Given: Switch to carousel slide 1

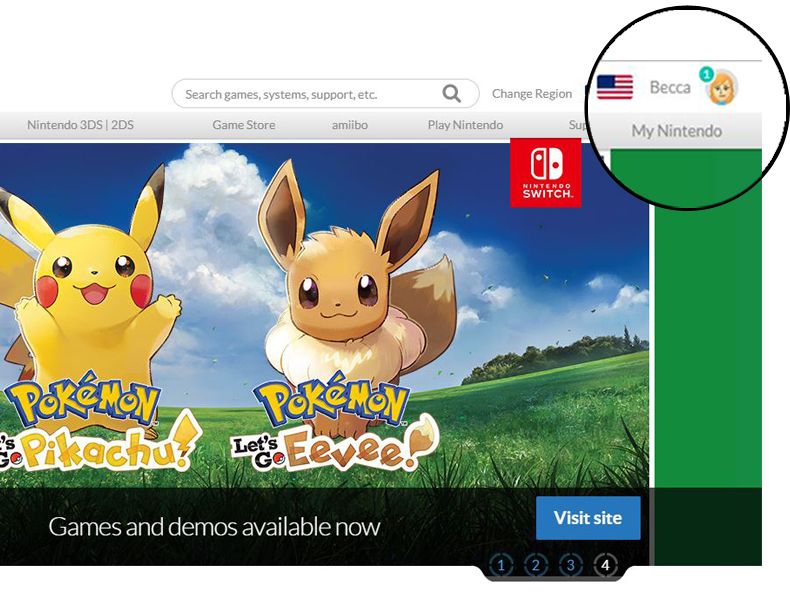Looking at the screenshot, I should 501,565.
